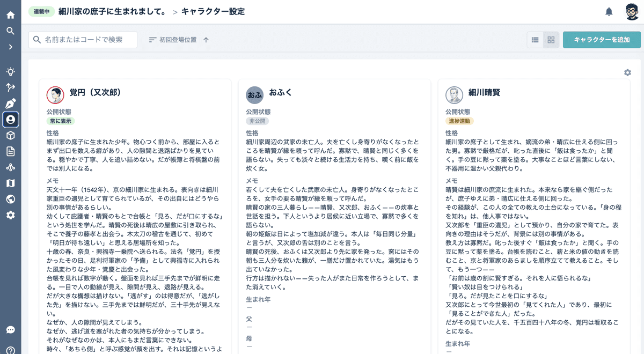Screen dimensions: 644x354
Task: Open the user avatar menu
Action: pyautogui.click(x=632, y=12)
